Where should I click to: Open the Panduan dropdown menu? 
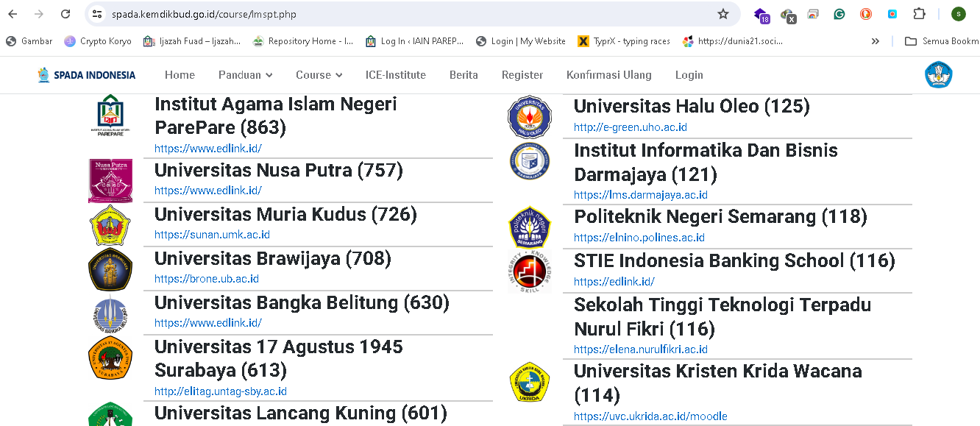coord(245,74)
